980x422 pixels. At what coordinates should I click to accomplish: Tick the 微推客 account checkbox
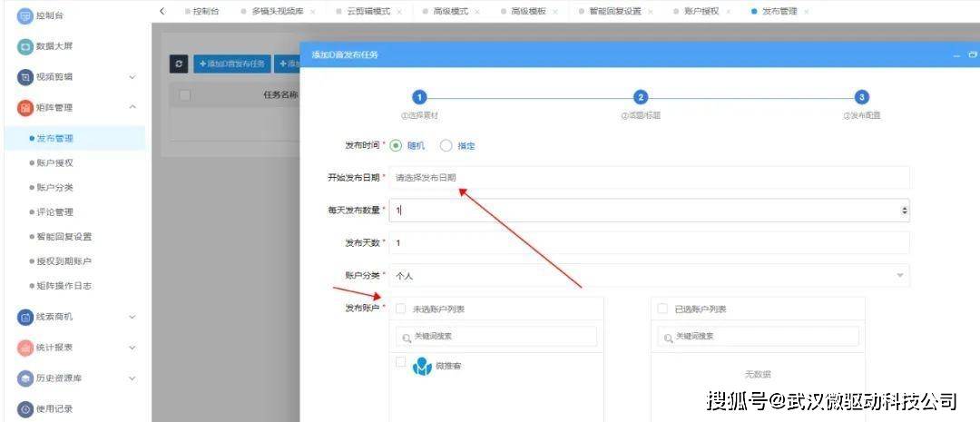[x=401, y=361]
